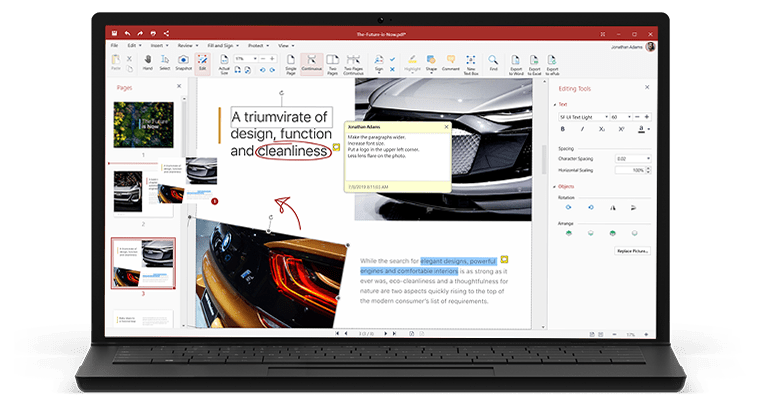Image resolution: width=760 pixels, height=410 pixels.
Task: Open the Protect menu
Action: coord(254,45)
